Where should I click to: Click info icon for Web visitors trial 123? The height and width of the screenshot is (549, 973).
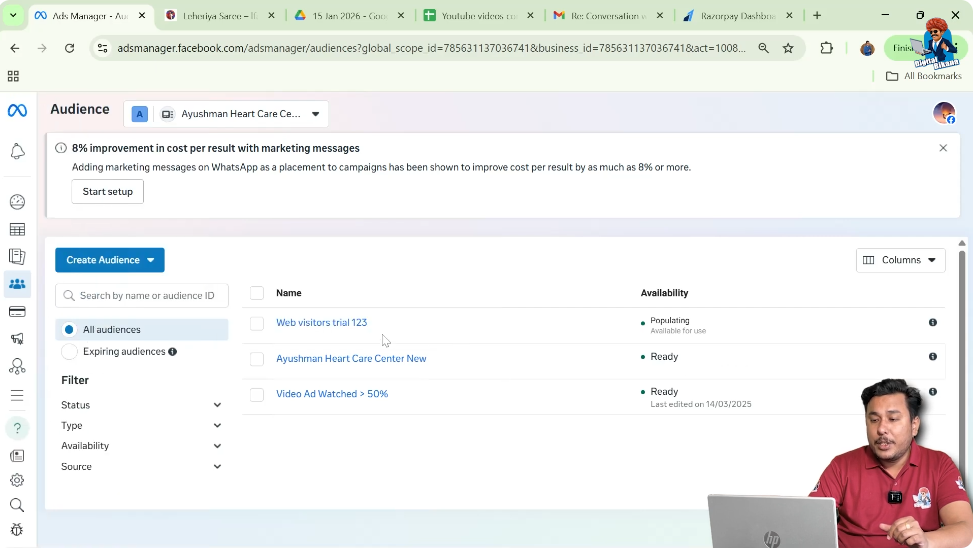[933, 323]
